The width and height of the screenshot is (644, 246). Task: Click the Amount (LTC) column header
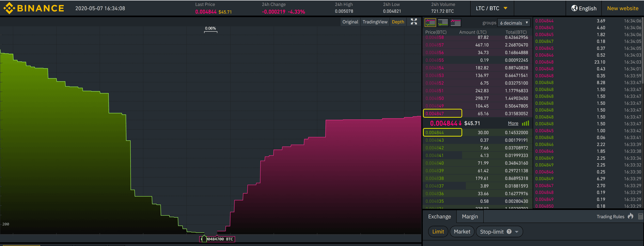click(473, 32)
